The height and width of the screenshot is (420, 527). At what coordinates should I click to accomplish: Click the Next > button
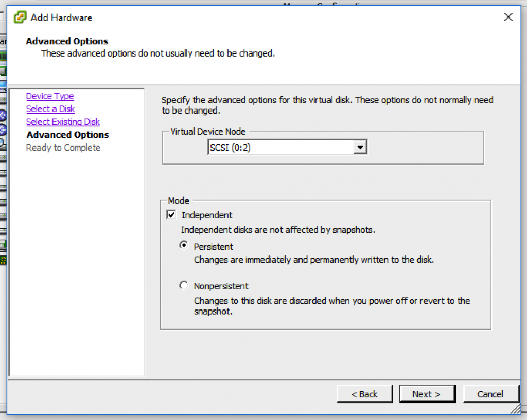click(x=427, y=394)
